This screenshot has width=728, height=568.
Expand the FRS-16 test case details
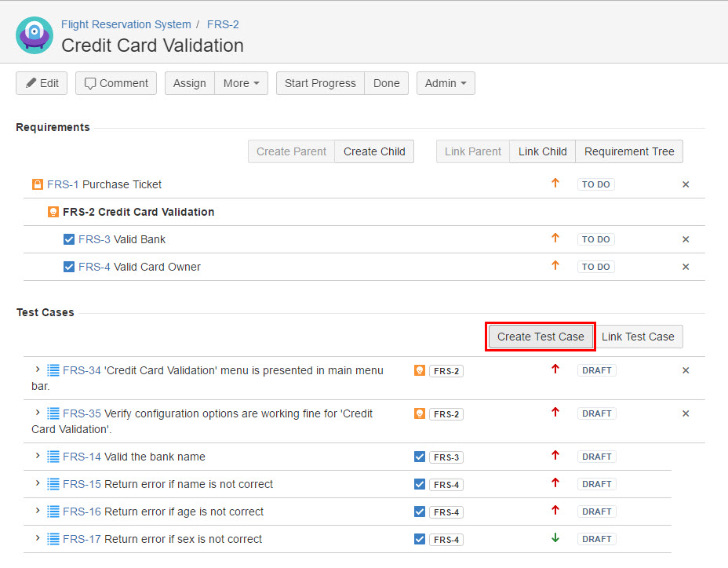37,511
